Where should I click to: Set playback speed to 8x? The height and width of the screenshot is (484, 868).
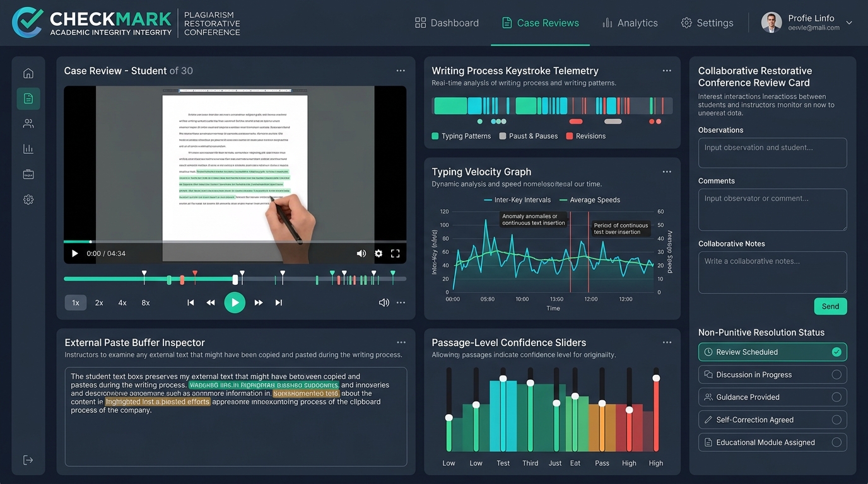146,302
